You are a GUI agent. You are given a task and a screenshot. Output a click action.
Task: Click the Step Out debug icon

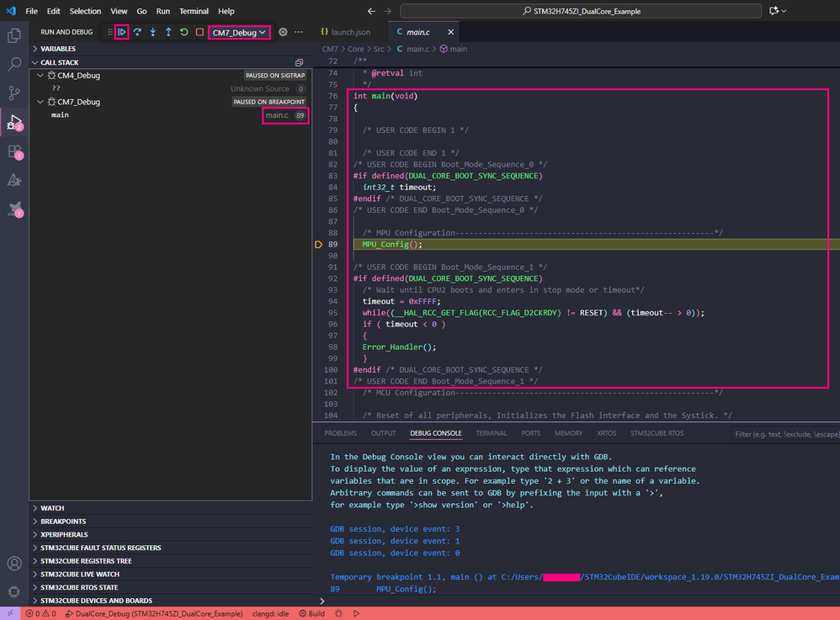pyautogui.click(x=168, y=32)
